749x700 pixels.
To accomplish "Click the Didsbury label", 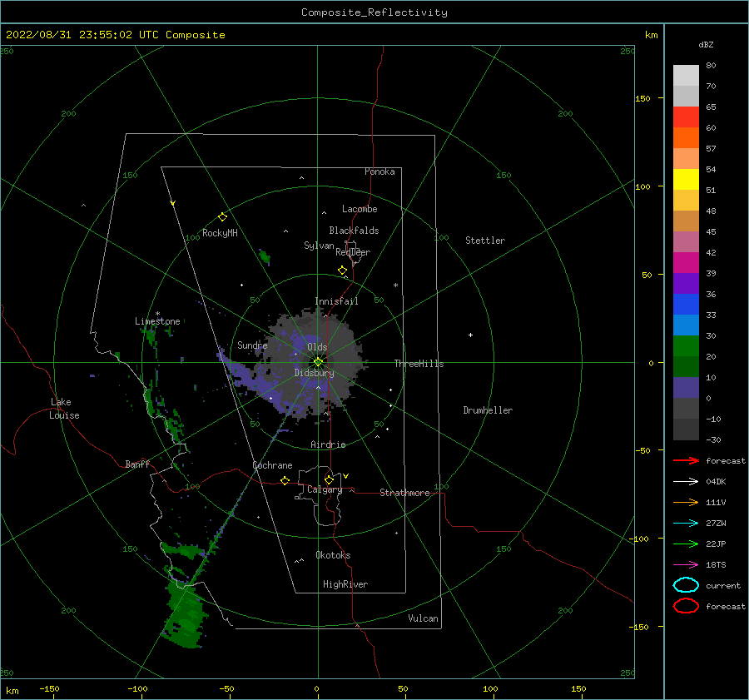I will [314, 373].
